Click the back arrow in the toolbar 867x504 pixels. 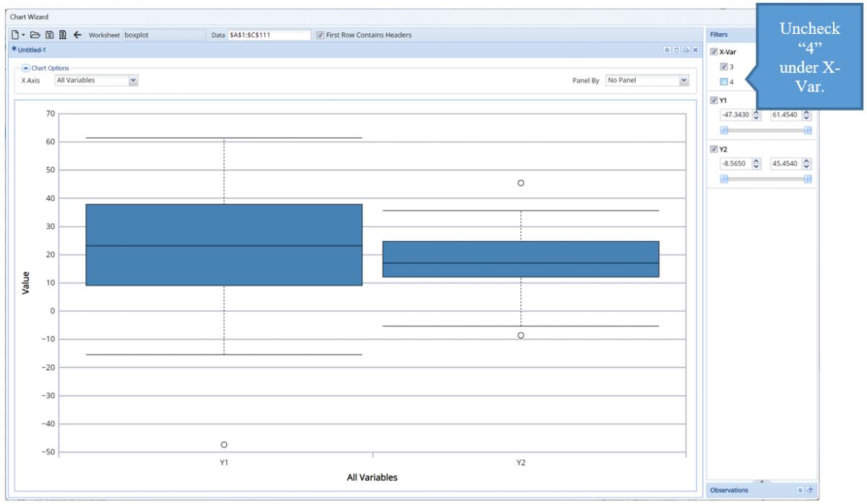point(77,35)
